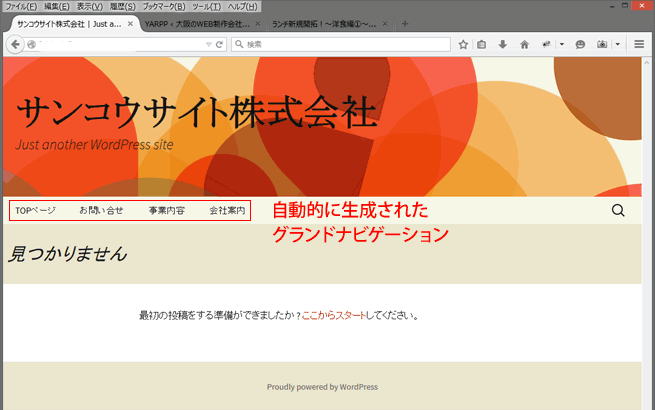Click the サンコウサイト株式会社 site title
The height and width of the screenshot is (410, 655).
coord(197,112)
